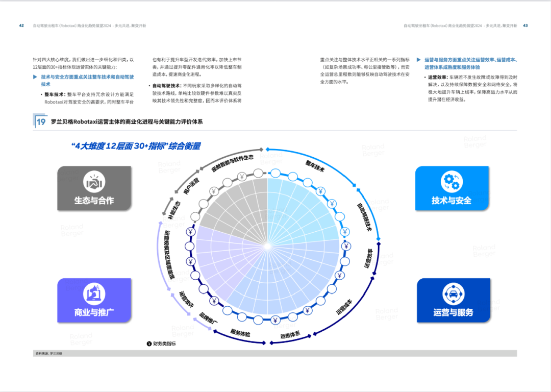Select the light blue 技术与安全 card
The height and width of the screenshot is (392, 551).
click(452, 188)
